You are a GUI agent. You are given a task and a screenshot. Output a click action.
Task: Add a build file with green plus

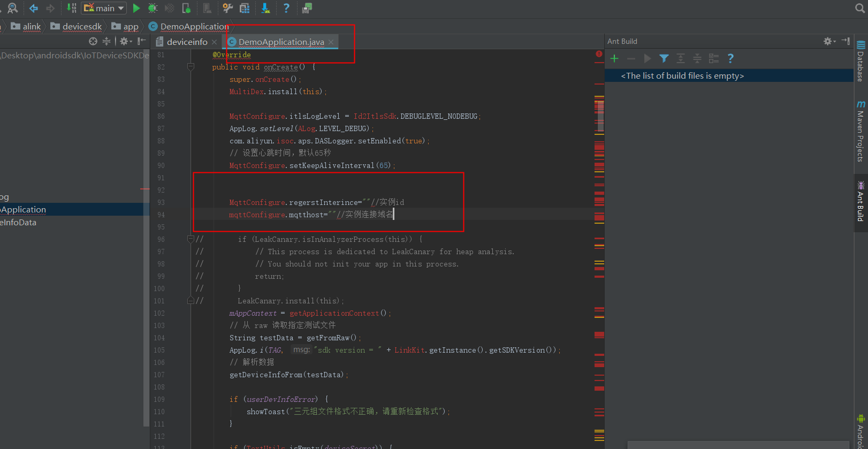(x=614, y=58)
